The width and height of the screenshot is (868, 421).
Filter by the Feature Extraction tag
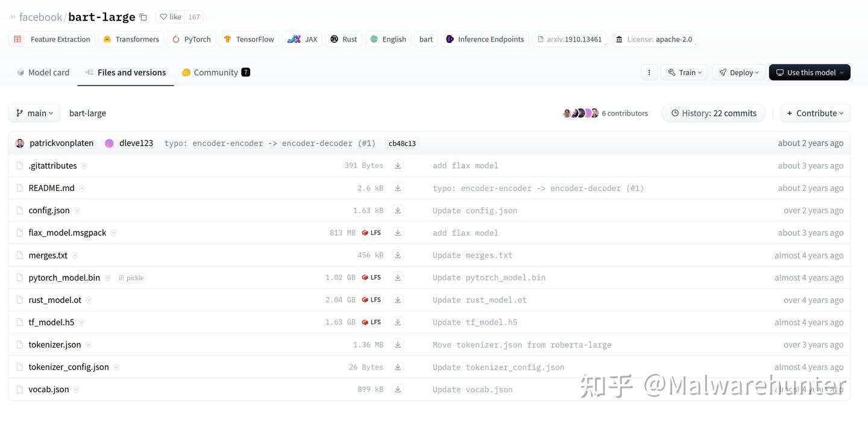(x=52, y=39)
